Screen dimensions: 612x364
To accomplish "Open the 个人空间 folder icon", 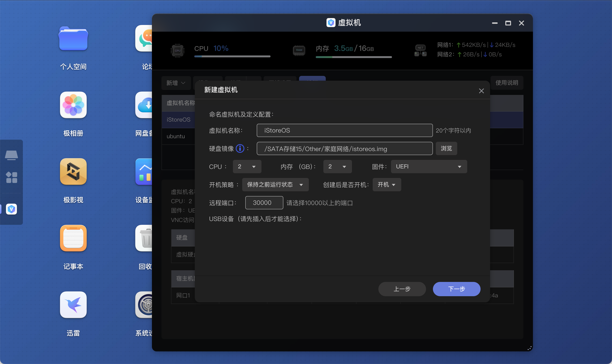I will (73, 38).
